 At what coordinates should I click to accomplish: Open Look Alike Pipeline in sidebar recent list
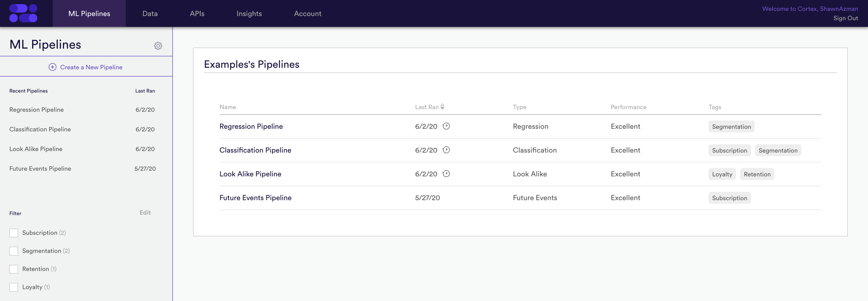tap(36, 149)
